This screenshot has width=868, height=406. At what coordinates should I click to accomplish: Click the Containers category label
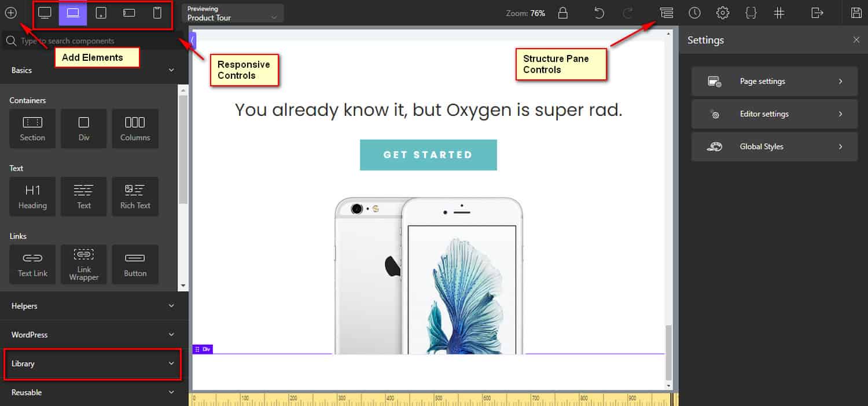(28, 100)
